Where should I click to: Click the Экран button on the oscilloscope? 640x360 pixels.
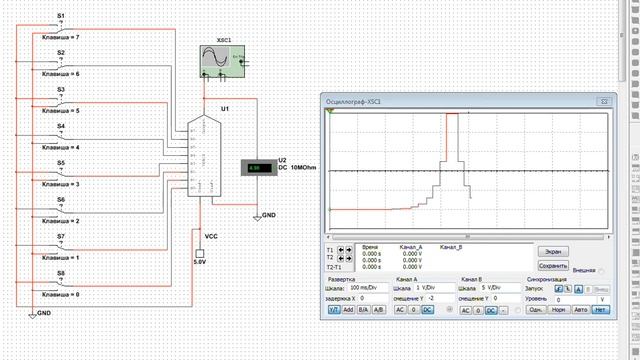553,252
